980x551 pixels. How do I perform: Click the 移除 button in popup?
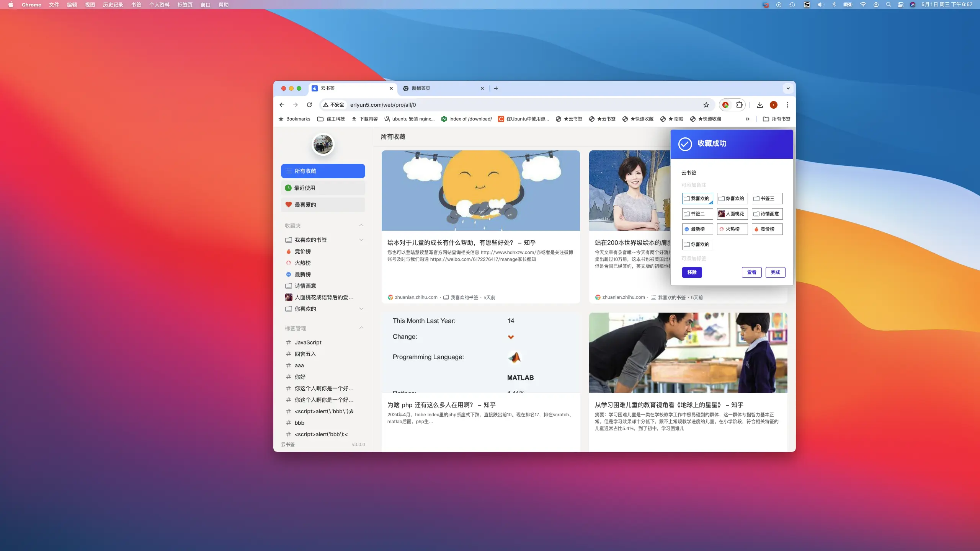(692, 272)
